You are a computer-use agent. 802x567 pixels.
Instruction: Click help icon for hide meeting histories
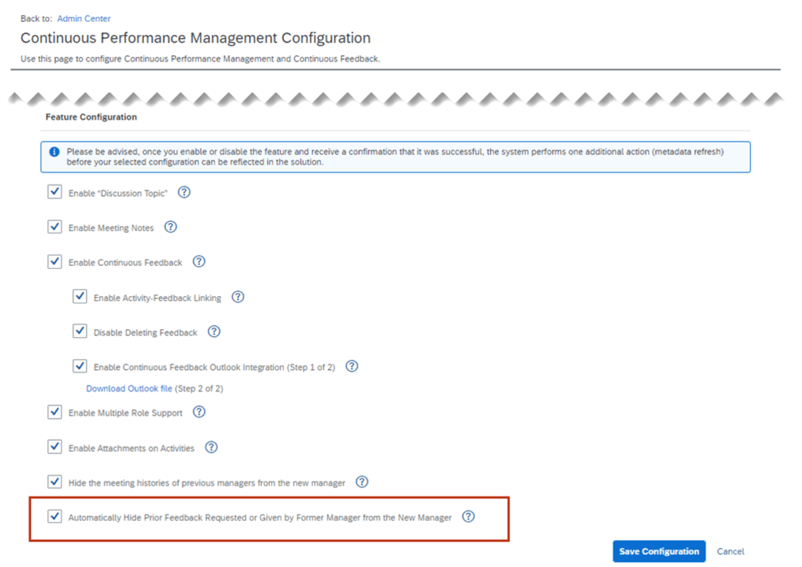[x=362, y=482]
